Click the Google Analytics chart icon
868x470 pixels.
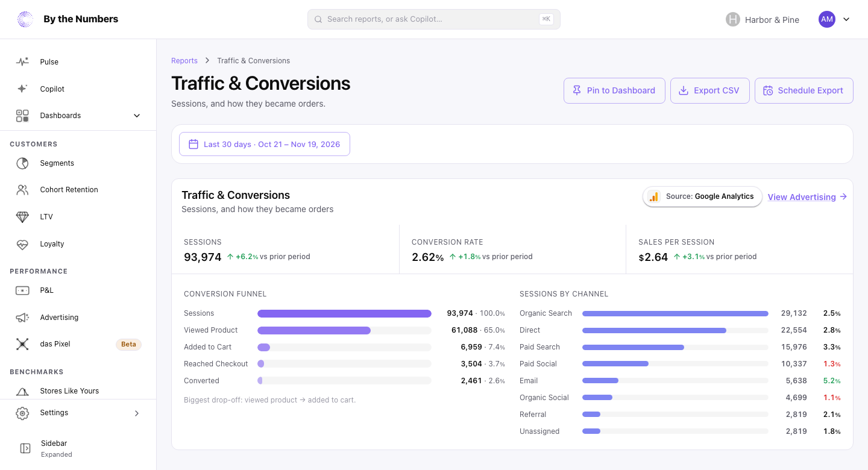point(654,196)
